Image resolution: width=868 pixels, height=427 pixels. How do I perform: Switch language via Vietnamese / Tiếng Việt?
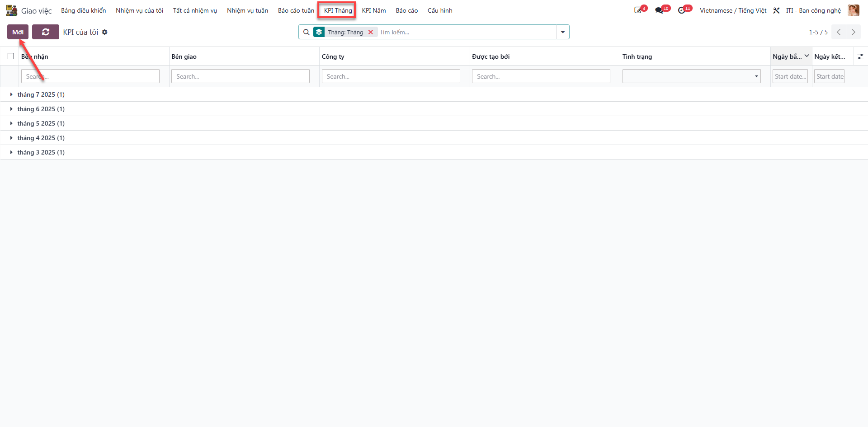tap(733, 10)
